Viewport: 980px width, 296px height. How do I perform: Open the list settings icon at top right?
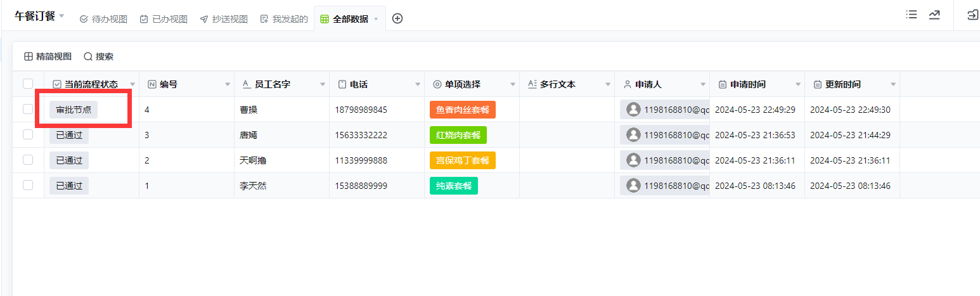click(x=912, y=15)
